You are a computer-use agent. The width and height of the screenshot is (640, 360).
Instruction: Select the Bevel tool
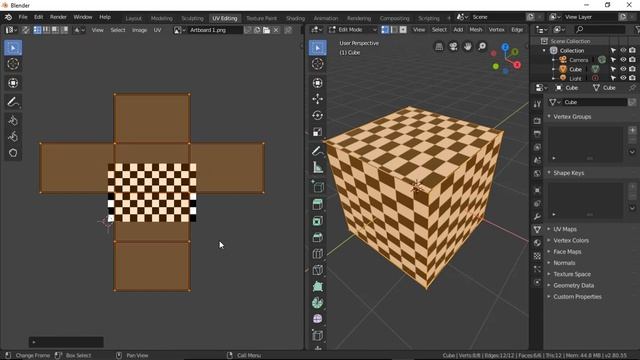pos(318,237)
